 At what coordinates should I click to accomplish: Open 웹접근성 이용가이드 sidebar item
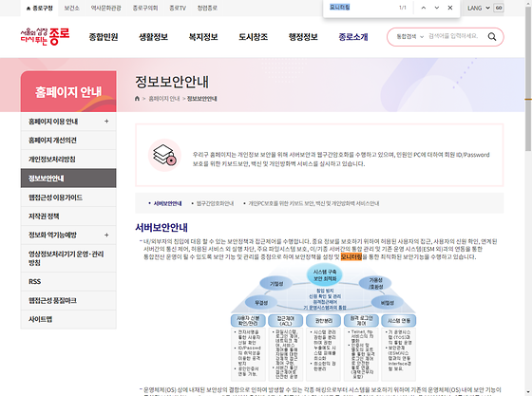68,198
